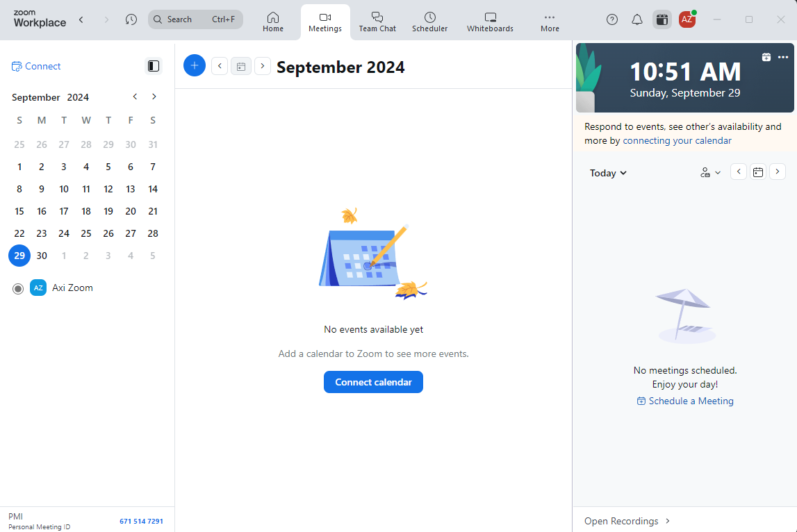Expand Open Recordings section
Viewport: 797px width, 532px height.
(x=627, y=521)
